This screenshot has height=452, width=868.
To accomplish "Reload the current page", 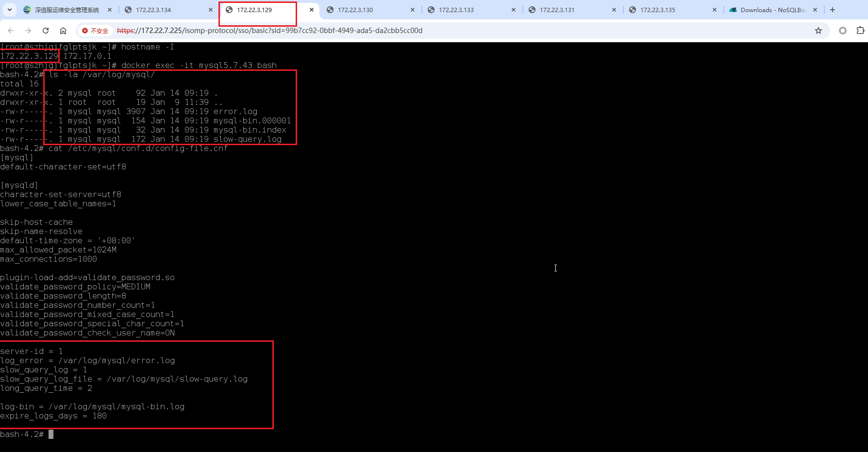I will point(46,31).
